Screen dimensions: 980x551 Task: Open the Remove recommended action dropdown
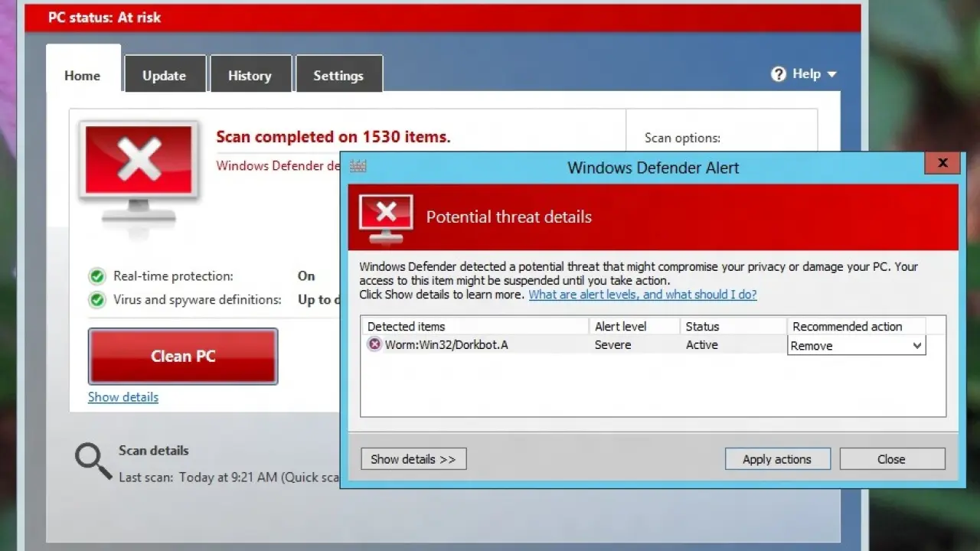coord(916,346)
